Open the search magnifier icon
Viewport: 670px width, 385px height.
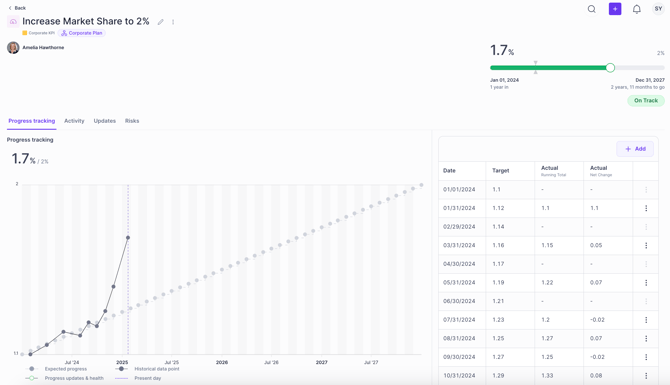click(x=591, y=9)
